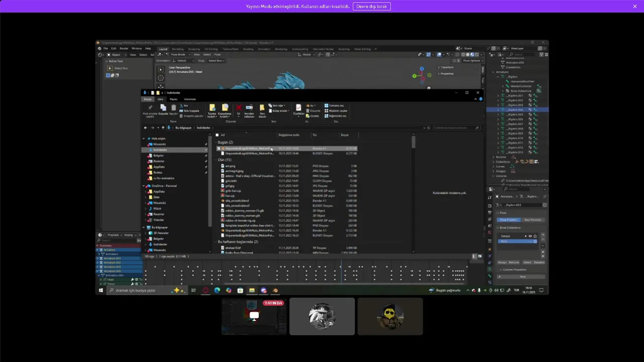Dismiss the streamer mode banner
This screenshot has width=644, height=362.
635,7
